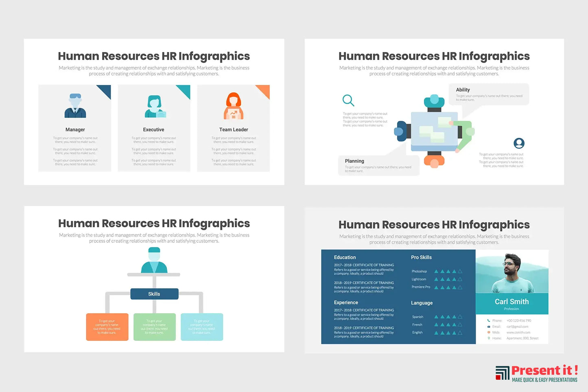The width and height of the screenshot is (588, 392).
Task: Click the Photoshop skill rating triangles
Action: click(448, 271)
